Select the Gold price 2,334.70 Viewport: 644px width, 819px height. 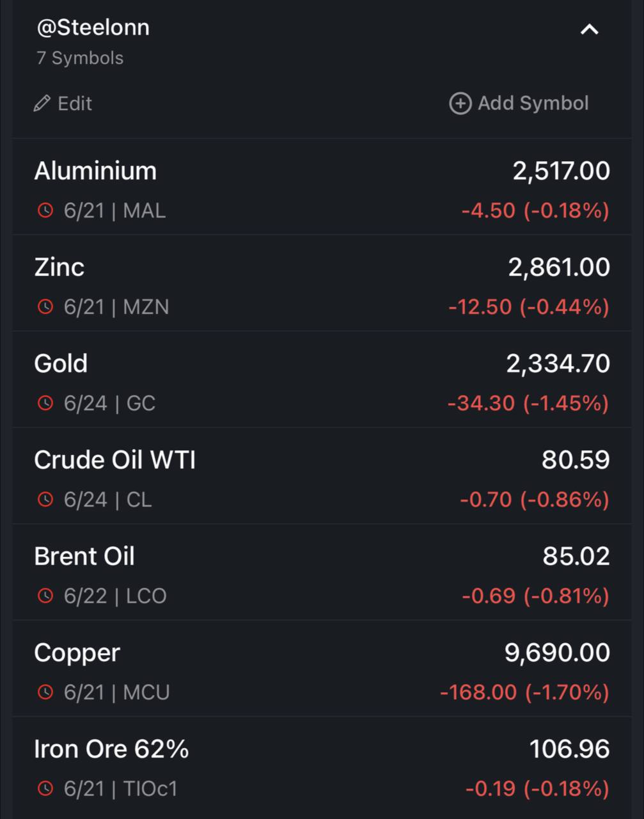pyautogui.click(x=558, y=363)
